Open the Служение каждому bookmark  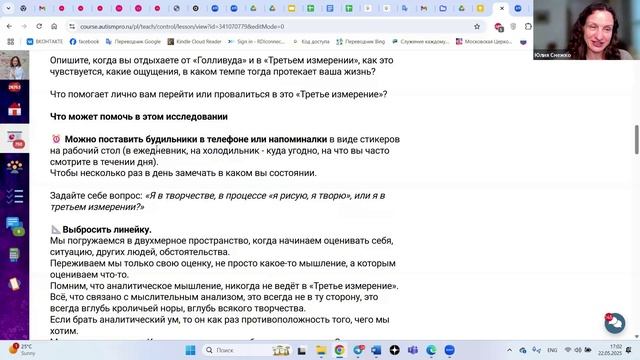pyautogui.click(x=420, y=42)
